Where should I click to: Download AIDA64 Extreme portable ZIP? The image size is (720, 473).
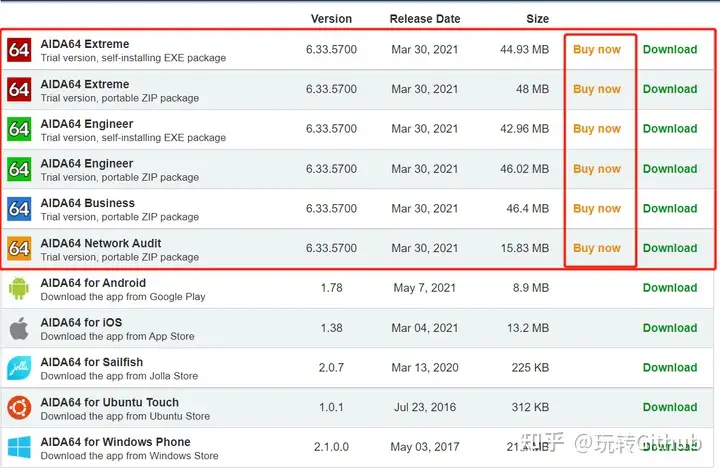[670, 89]
